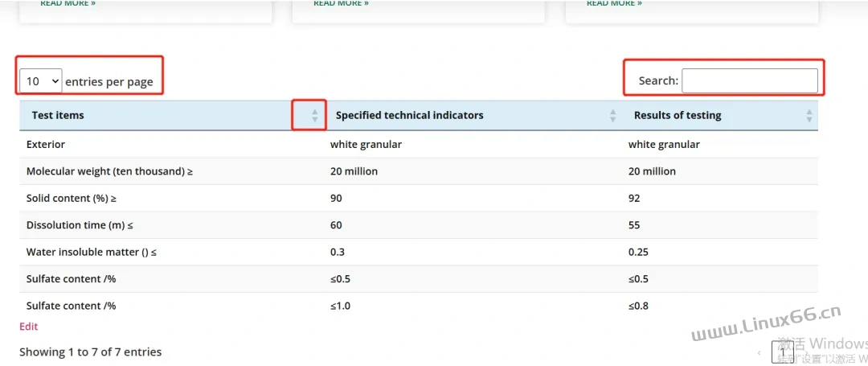
Task: Sort by Results of testing arrows
Action: [x=809, y=115]
